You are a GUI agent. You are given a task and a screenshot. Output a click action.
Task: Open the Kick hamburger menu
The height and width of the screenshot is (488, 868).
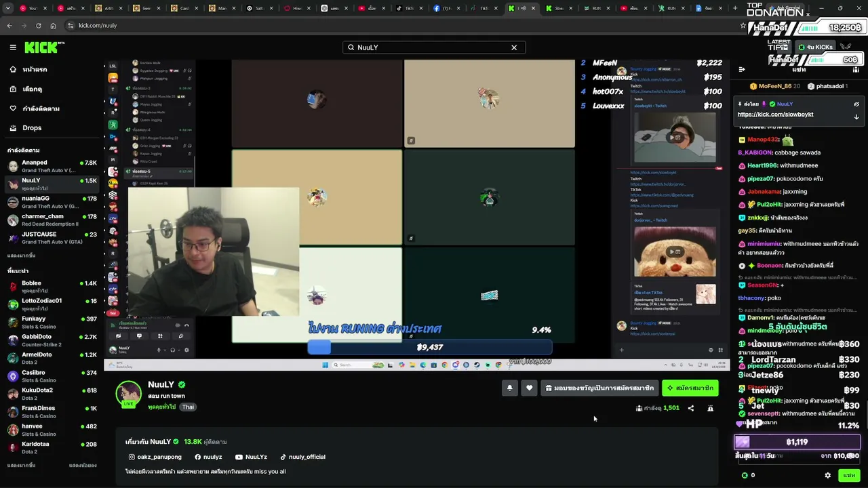[13, 47]
